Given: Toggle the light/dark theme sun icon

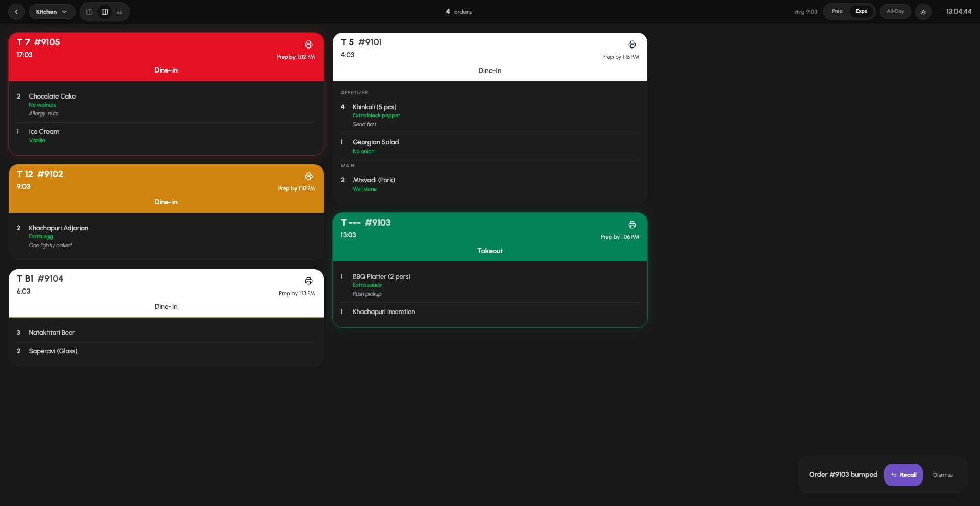Looking at the screenshot, I should point(923,12).
